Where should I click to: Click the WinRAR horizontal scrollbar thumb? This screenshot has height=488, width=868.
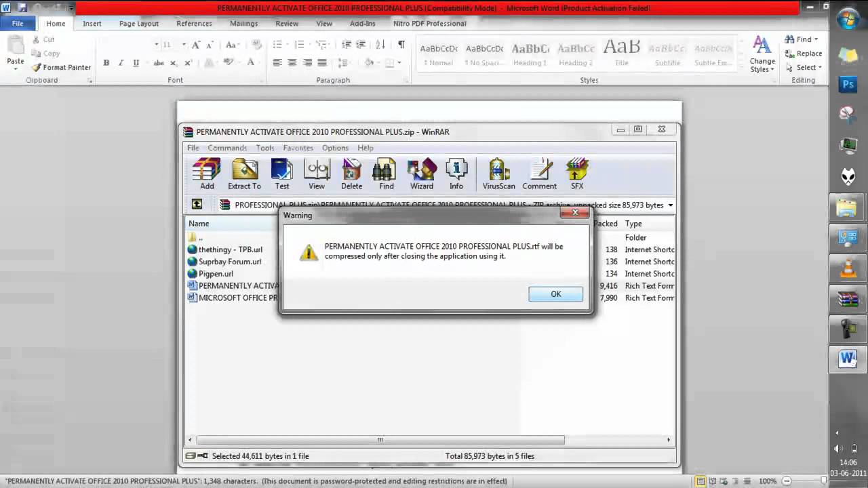click(380, 440)
